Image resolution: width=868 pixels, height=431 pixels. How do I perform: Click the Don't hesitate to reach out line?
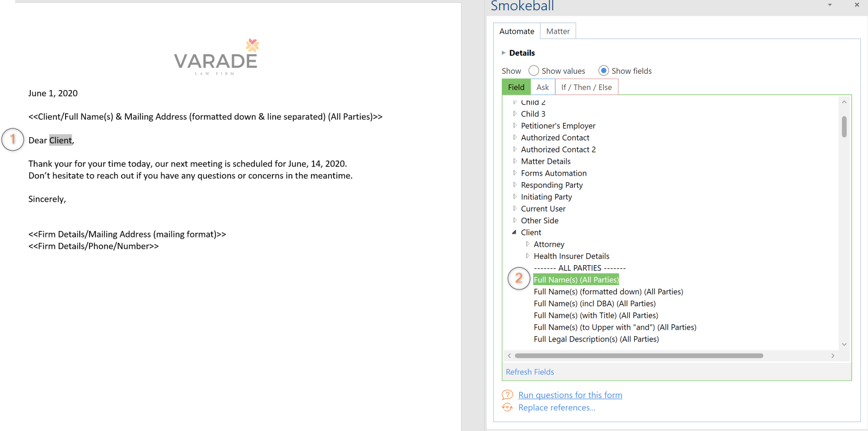[190, 176]
